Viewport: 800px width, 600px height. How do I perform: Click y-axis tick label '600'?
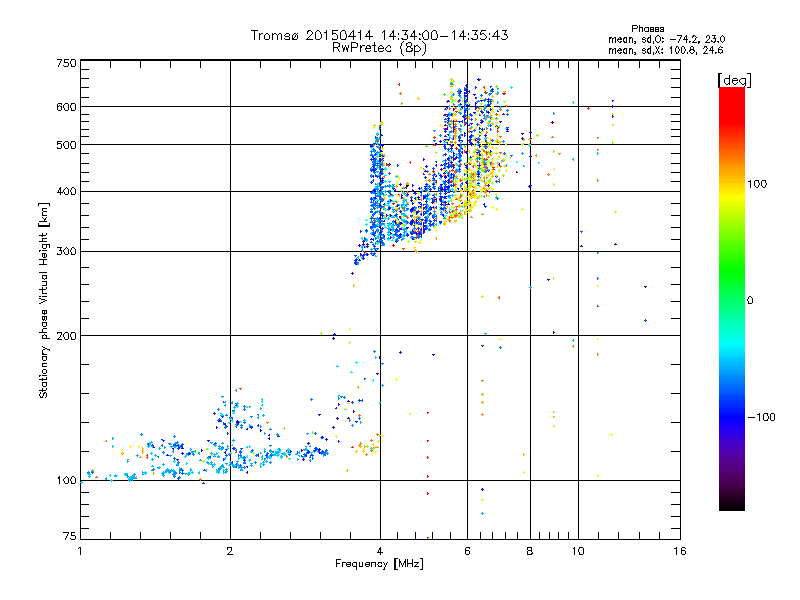(x=66, y=107)
